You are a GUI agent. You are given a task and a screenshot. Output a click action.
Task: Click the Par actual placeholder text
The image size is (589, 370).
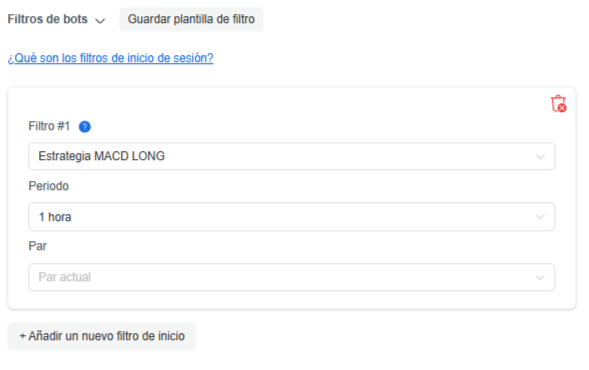[x=65, y=277]
